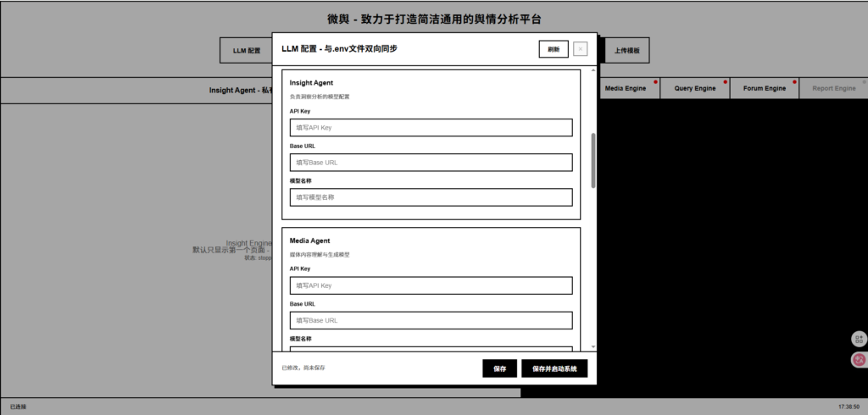868x415 pixels.
Task: Open the Report Engine tab
Action: (833, 88)
